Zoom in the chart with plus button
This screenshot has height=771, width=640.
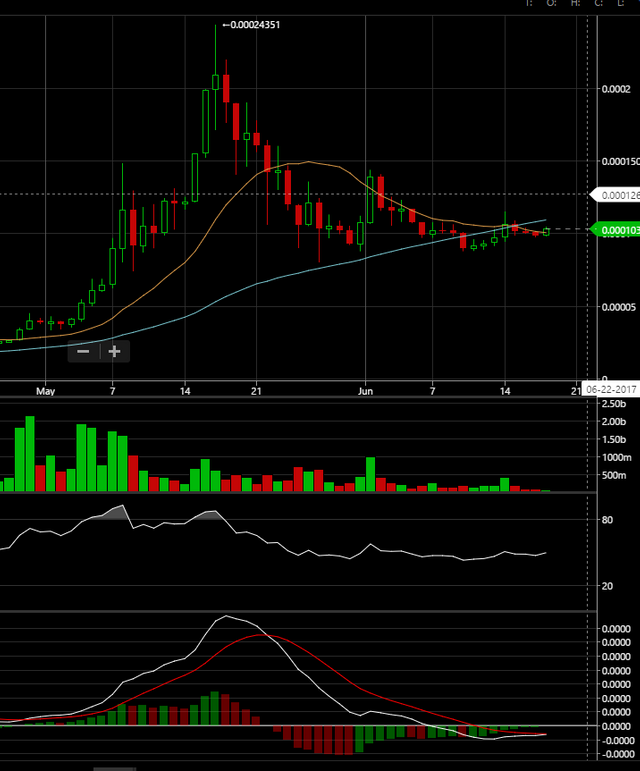pos(115,352)
